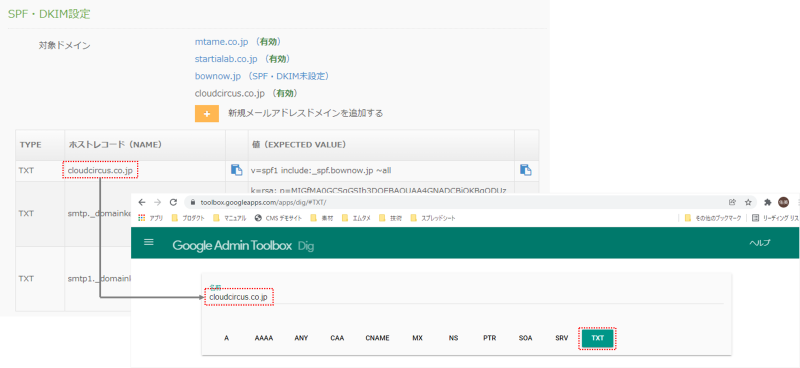
Task: Open the mtame.co.jp domain link
Action: tap(221, 42)
